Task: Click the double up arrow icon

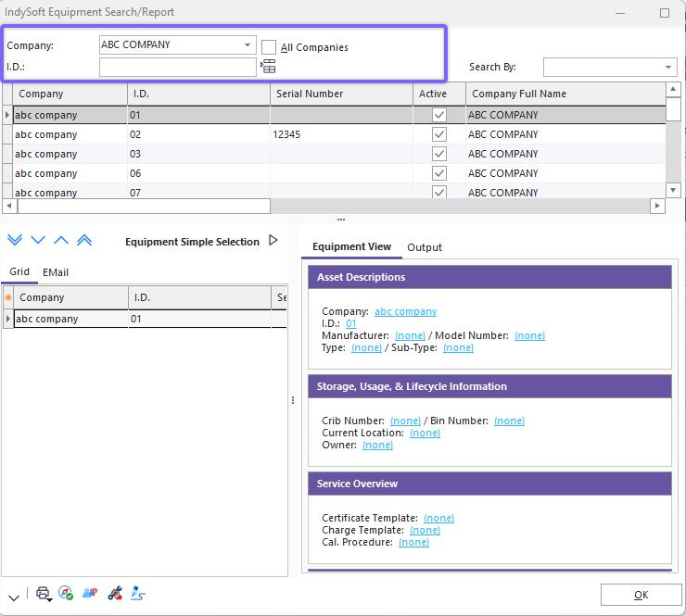Action: (x=84, y=241)
